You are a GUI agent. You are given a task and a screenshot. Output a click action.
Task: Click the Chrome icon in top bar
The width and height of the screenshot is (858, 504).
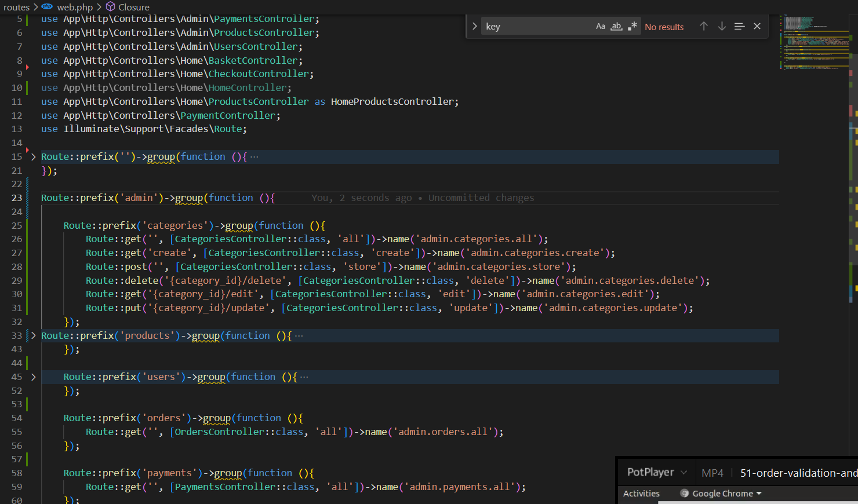(685, 494)
